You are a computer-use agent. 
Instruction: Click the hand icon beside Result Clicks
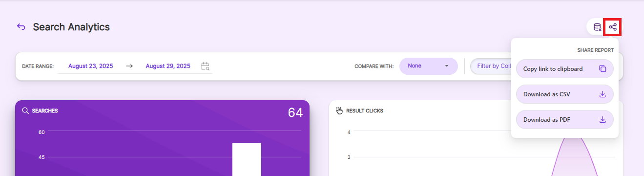point(340,110)
